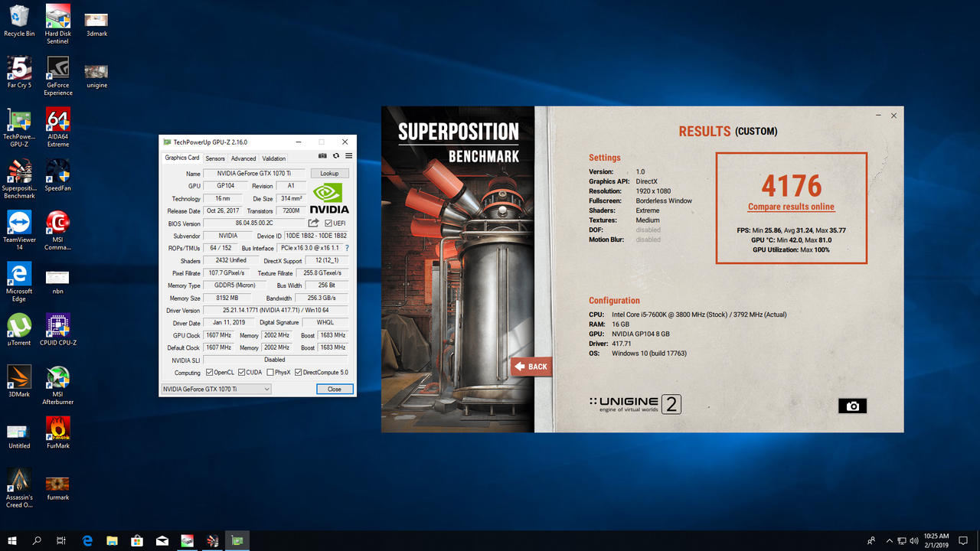Launch FurMark desktop shortcut
Screen dimensions: 980x551
click(x=58, y=432)
